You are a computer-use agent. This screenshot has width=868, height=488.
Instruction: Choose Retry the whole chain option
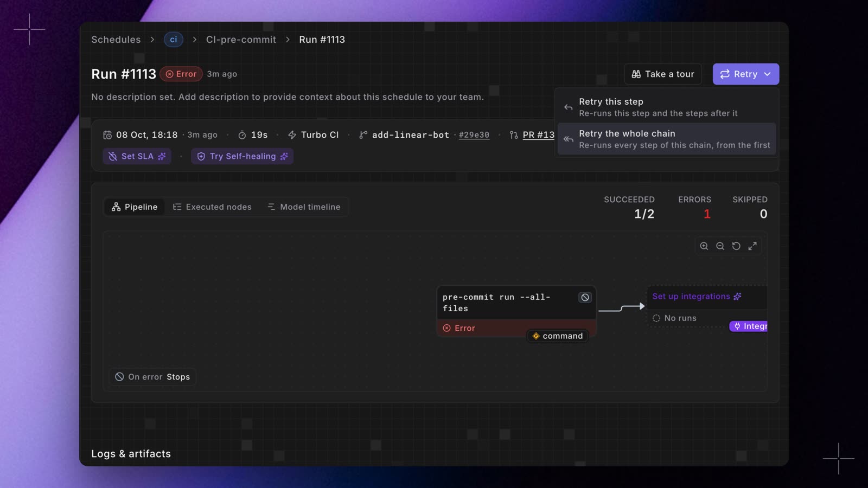[667, 139]
